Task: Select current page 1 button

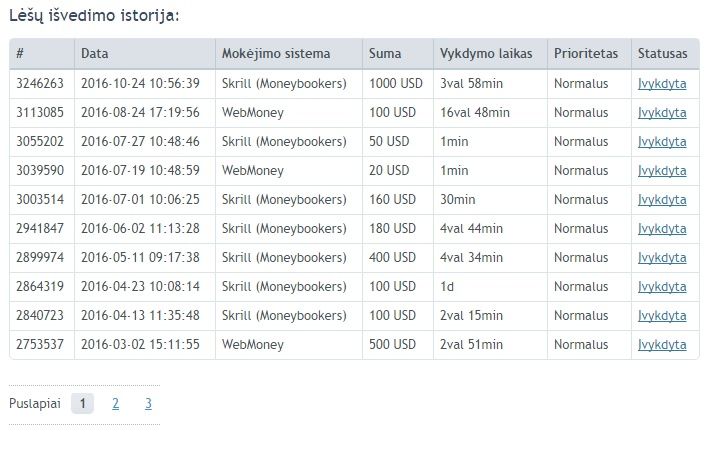Action: [x=82, y=403]
